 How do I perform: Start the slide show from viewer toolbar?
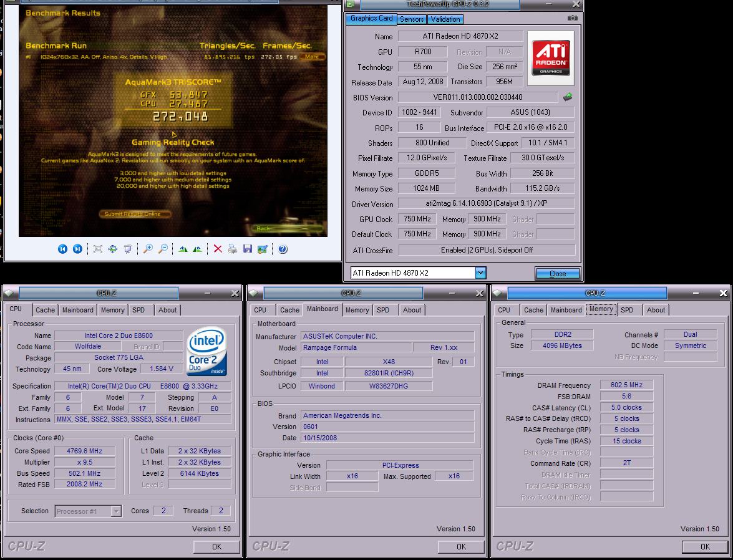click(128, 249)
